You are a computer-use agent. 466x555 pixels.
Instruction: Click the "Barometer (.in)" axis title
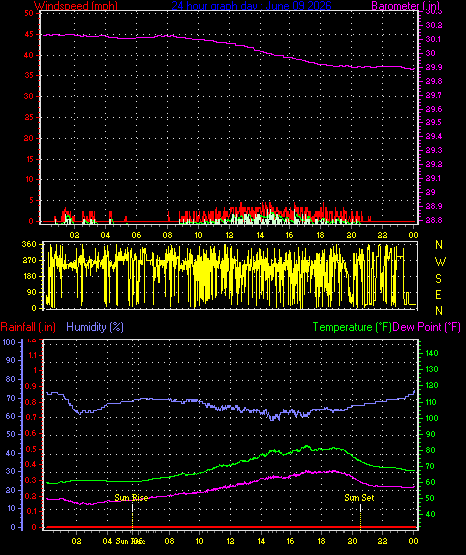click(x=405, y=5)
